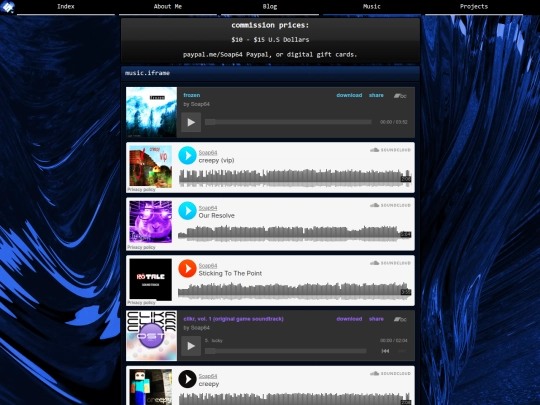This screenshot has width=540, height=405.
Task: Click SoundCloud logo on Our Resolve player
Action: (x=390, y=205)
